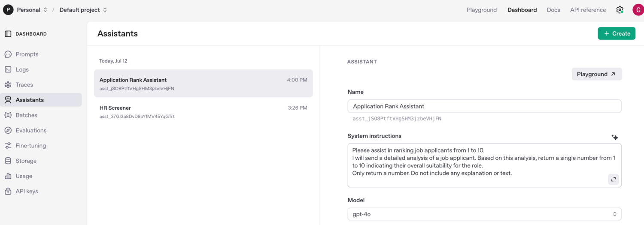Select the Application Rank Assistant row
The width and height of the screenshot is (644, 225).
point(204,84)
